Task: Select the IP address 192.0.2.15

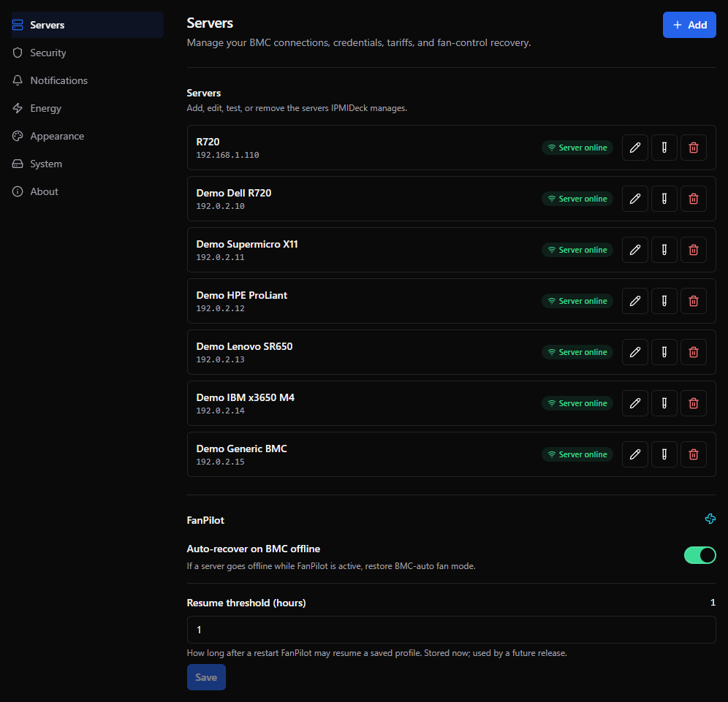Action: point(220,462)
